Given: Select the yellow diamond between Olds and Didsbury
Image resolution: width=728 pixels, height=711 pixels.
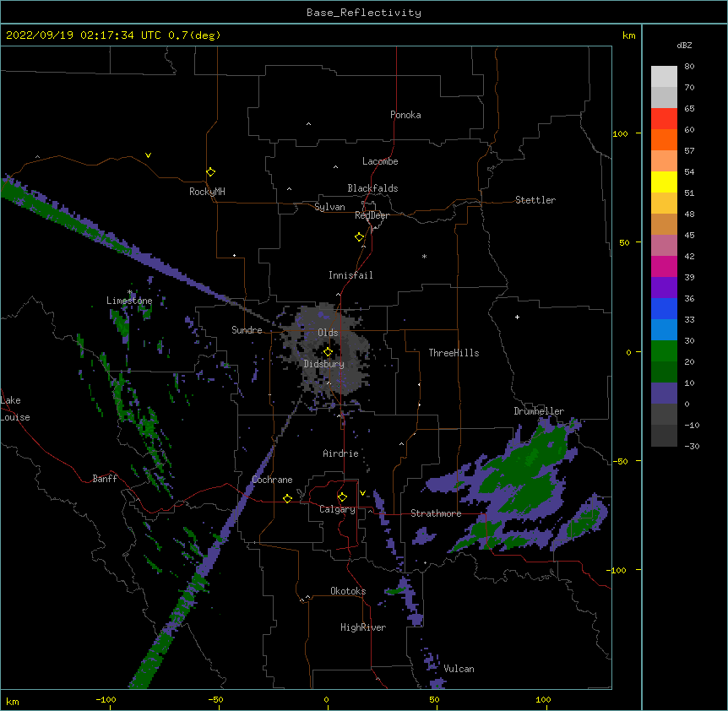Looking at the screenshot, I should click(328, 352).
